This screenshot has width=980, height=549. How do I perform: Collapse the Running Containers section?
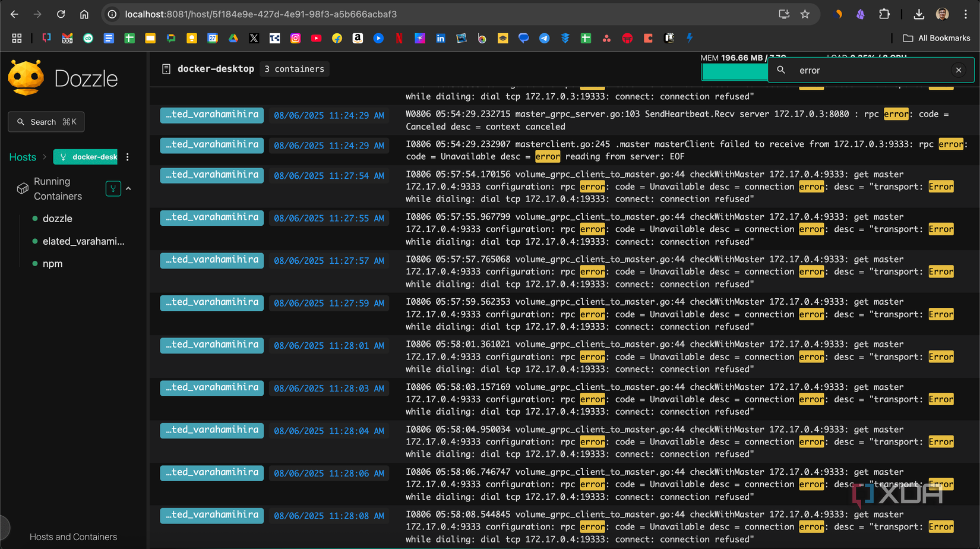[128, 189]
